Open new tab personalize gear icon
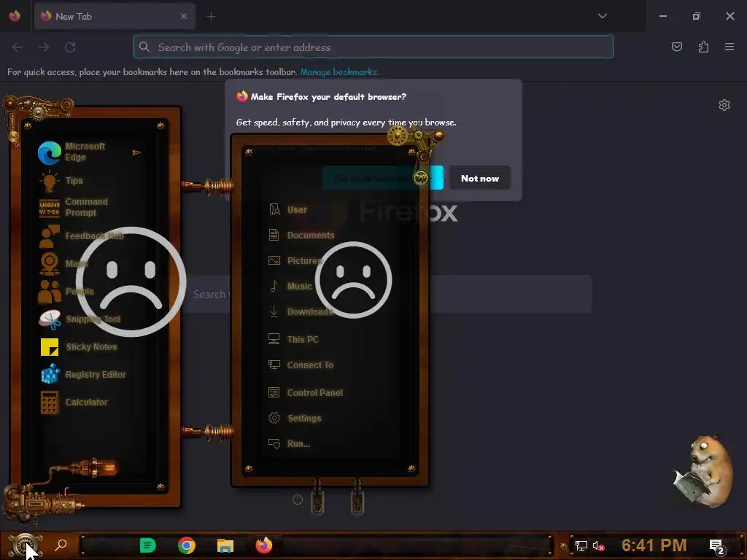This screenshot has width=747, height=560. point(724,105)
